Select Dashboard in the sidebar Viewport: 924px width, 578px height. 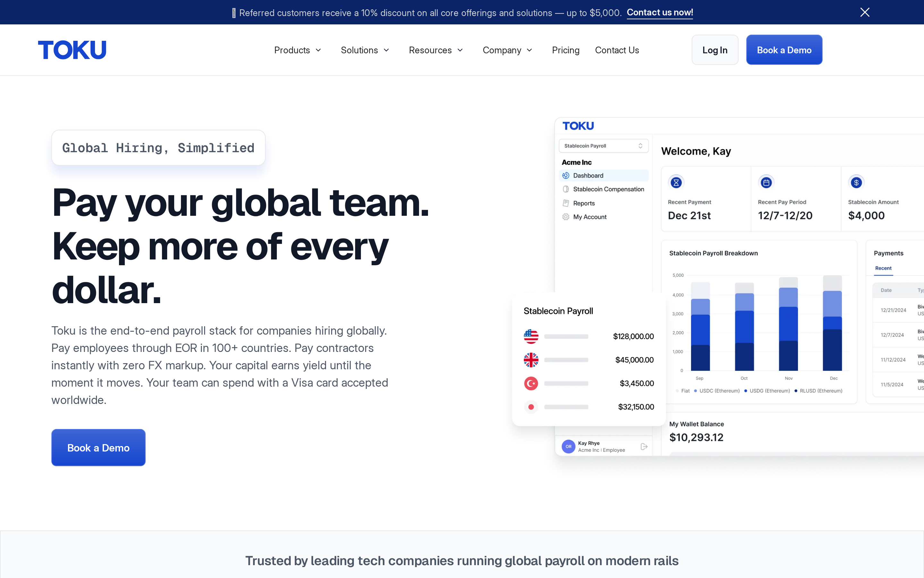(604, 175)
